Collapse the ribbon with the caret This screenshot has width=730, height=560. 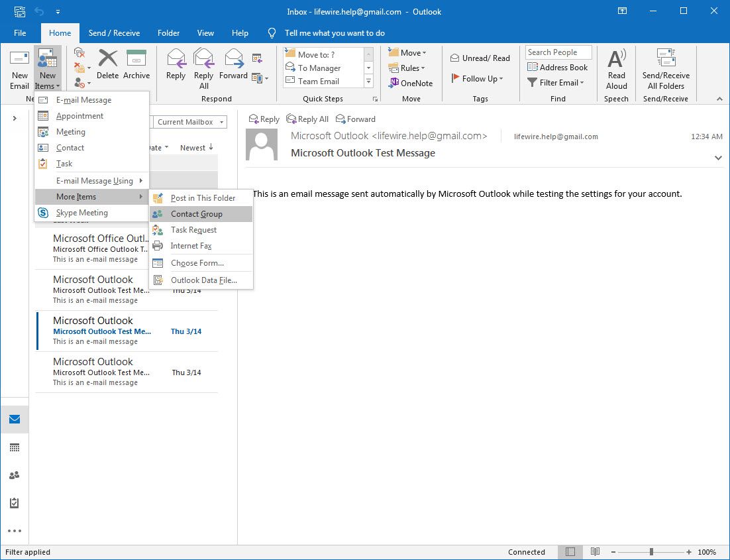point(719,99)
